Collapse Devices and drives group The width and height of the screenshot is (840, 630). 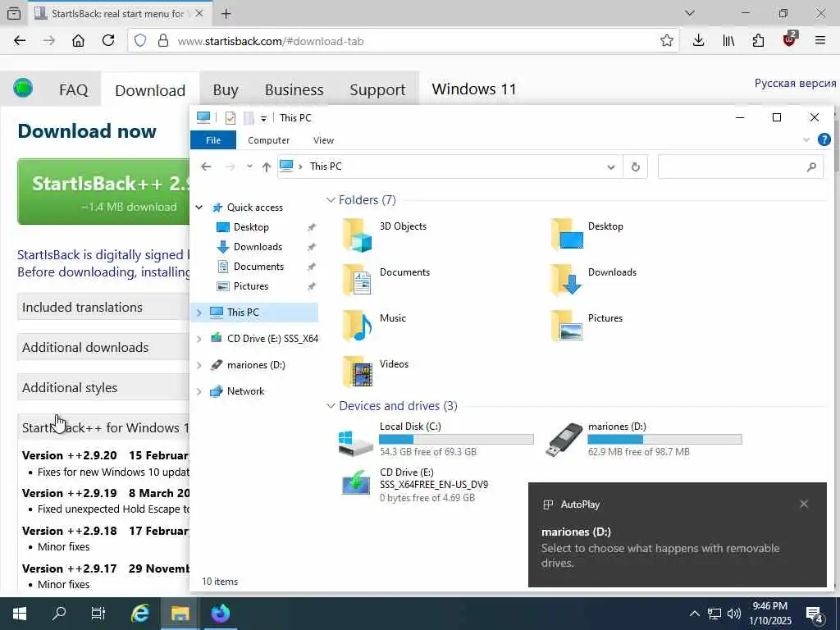tap(331, 405)
